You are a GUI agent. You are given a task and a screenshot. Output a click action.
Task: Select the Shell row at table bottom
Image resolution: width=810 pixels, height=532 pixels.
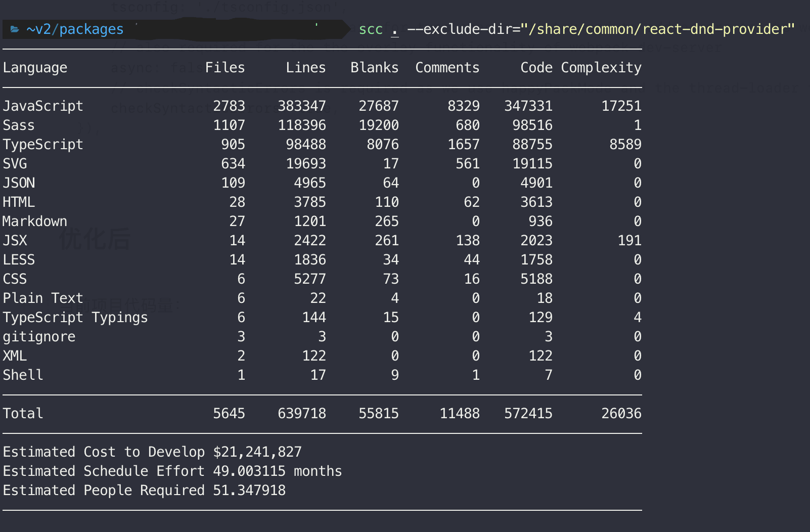[23, 375]
